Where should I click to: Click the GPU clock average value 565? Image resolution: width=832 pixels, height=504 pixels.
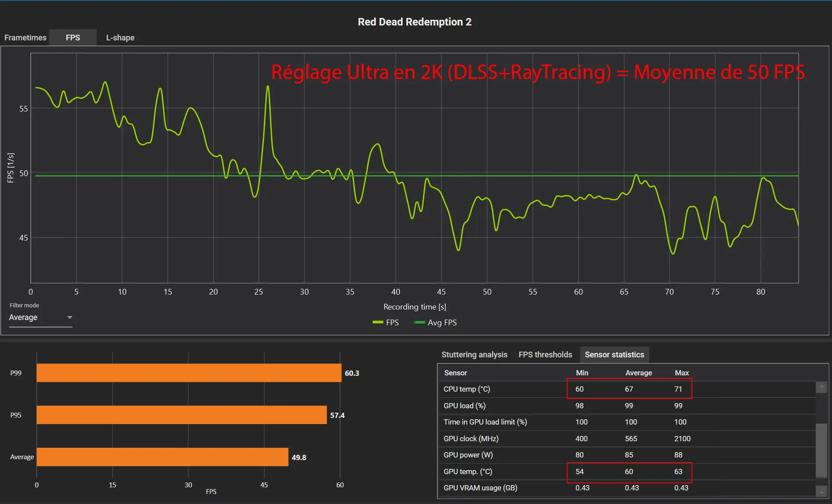(x=631, y=439)
